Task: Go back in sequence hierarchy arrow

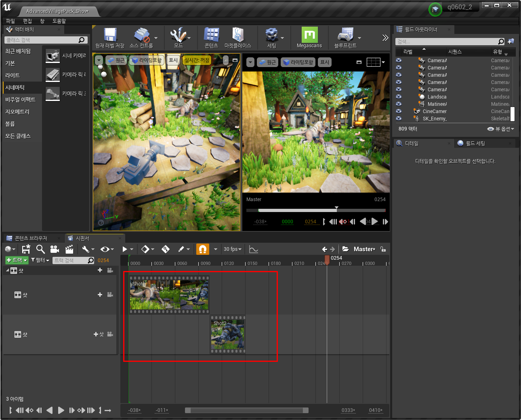Action: point(324,249)
